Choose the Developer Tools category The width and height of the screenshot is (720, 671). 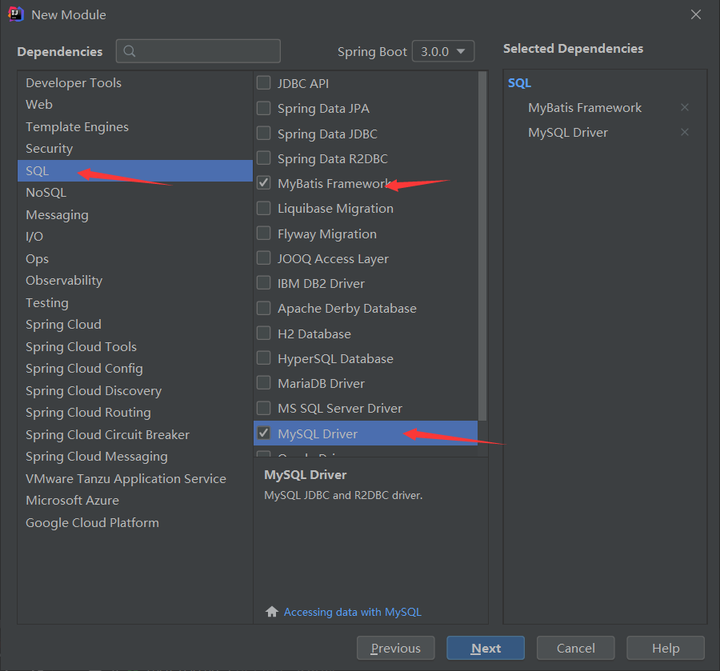73,83
